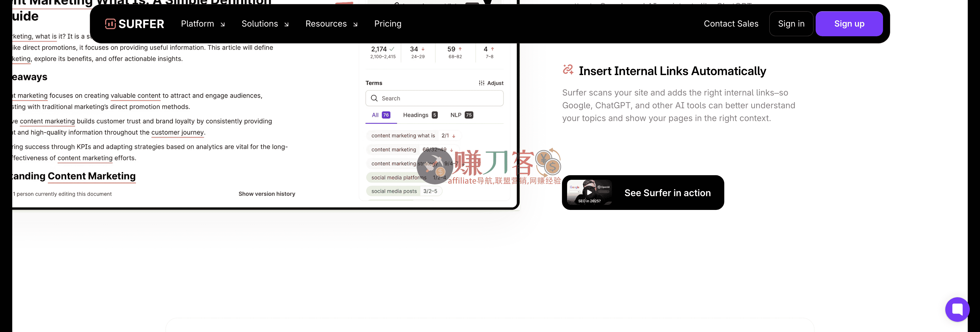Click the 59 stat with range 68–82
Image resolution: width=980 pixels, height=332 pixels.
(455, 52)
